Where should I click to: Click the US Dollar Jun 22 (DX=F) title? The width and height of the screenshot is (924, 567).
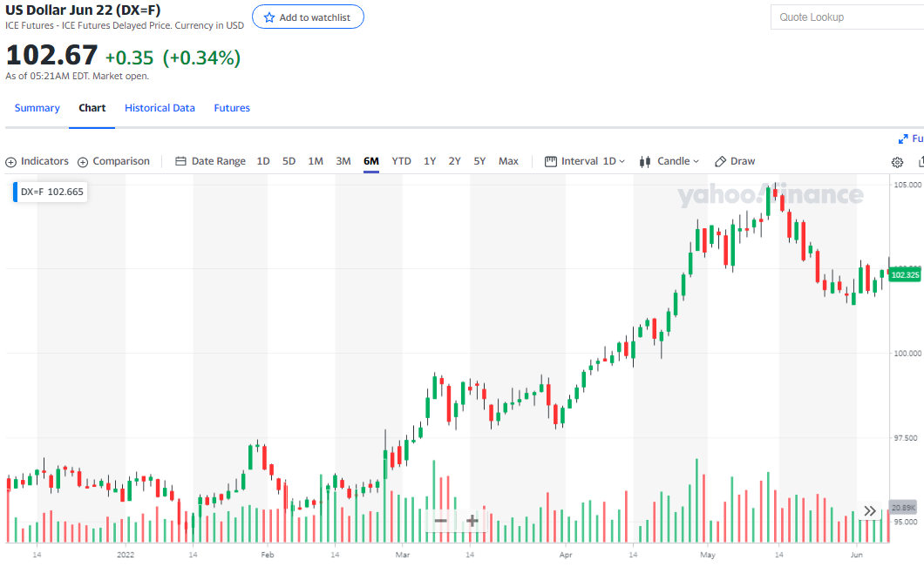pyautogui.click(x=83, y=10)
